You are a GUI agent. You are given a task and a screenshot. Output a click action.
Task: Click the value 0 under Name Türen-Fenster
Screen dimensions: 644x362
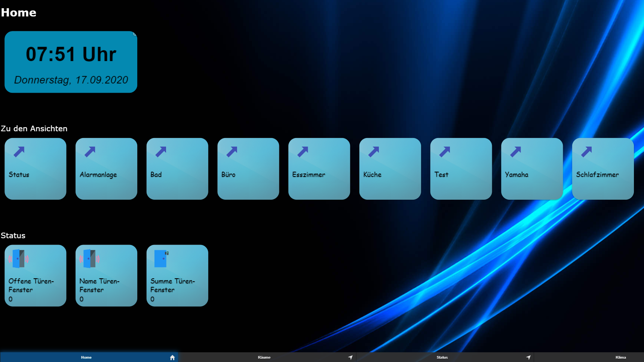click(x=82, y=299)
